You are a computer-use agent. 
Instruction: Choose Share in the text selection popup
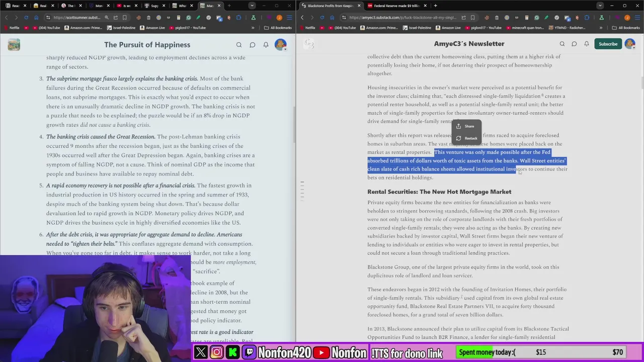[x=466, y=126]
